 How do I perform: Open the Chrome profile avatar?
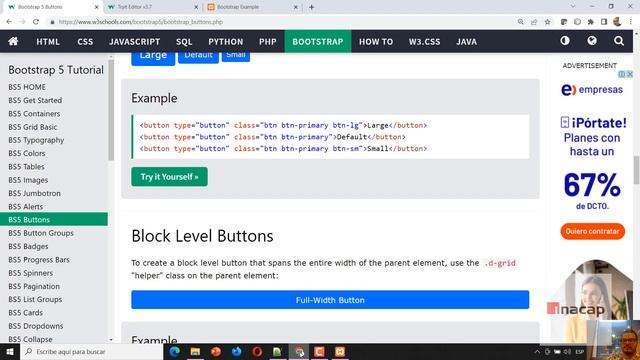click(617, 22)
